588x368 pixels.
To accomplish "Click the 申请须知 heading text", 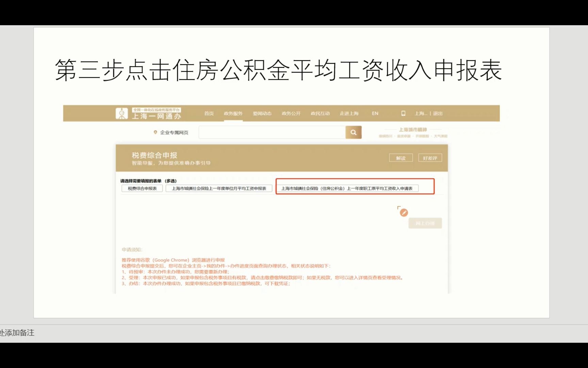I will coord(132,250).
